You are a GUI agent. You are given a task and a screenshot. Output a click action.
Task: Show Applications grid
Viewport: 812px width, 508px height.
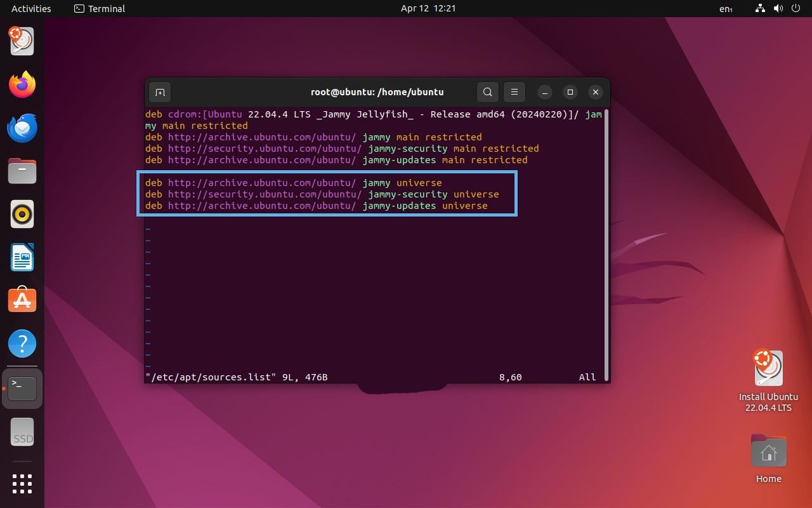coord(22,483)
